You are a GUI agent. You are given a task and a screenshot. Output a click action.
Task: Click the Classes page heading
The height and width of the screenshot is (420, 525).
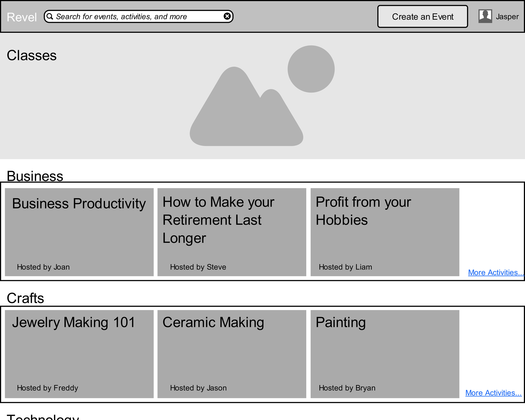(32, 55)
